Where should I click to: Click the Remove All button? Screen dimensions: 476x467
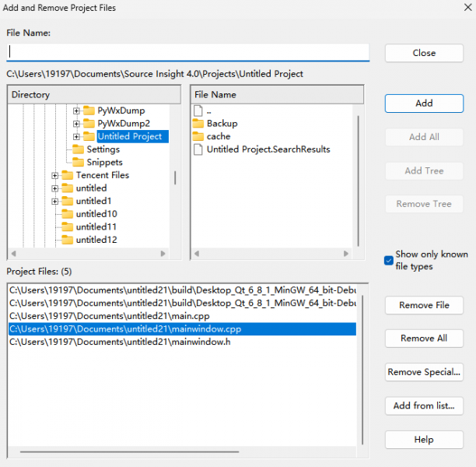(x=424, y=339)
